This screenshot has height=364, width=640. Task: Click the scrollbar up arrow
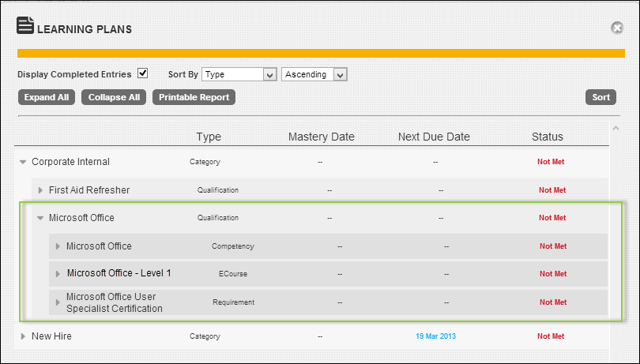click(x=616, y=128)
